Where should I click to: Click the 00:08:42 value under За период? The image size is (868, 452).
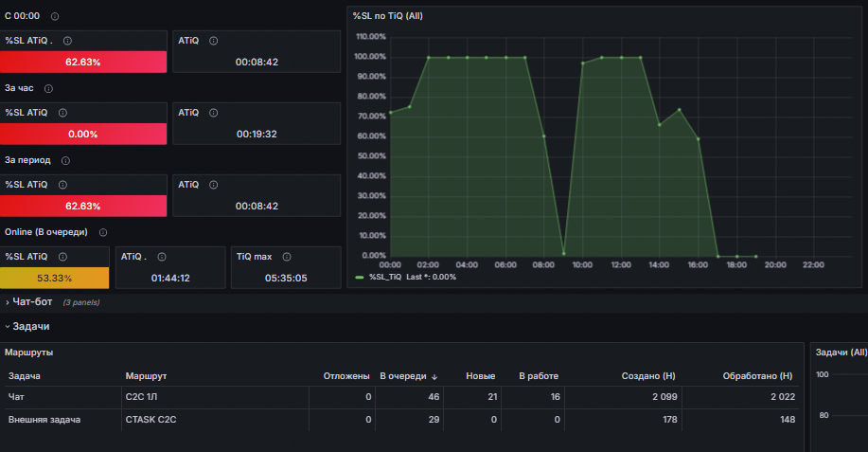[257, 206]
